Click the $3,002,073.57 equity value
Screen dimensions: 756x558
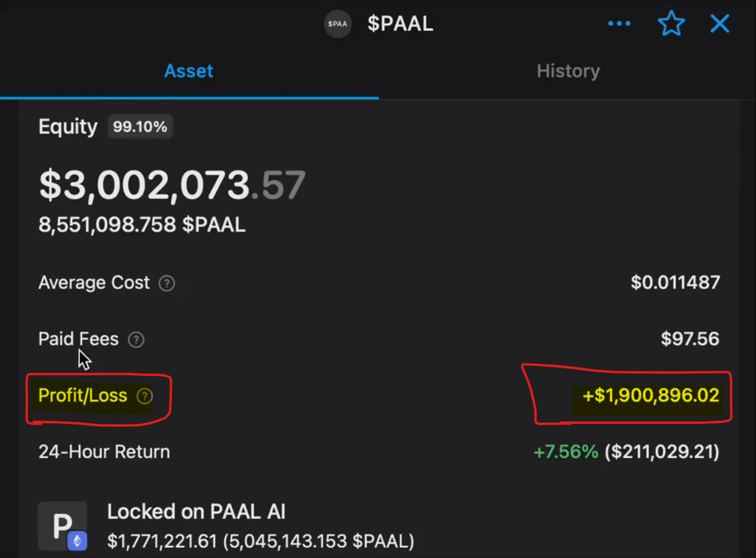(172, 185)
